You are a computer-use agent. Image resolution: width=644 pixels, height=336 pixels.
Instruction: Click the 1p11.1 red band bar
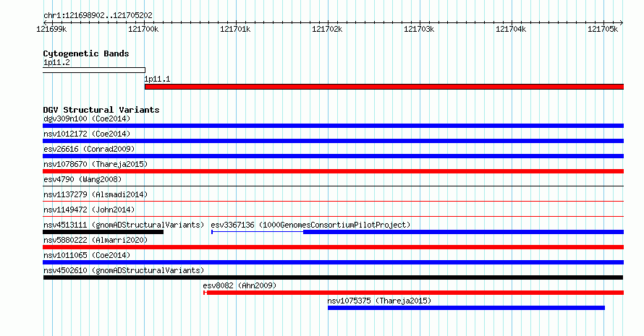click(384, 87)
